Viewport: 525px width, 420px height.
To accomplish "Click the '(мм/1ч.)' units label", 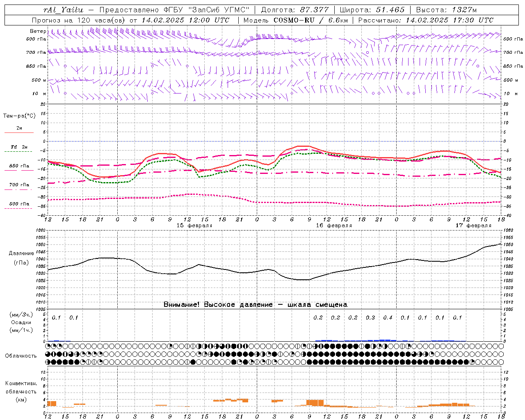I will [x=21, y=330].
